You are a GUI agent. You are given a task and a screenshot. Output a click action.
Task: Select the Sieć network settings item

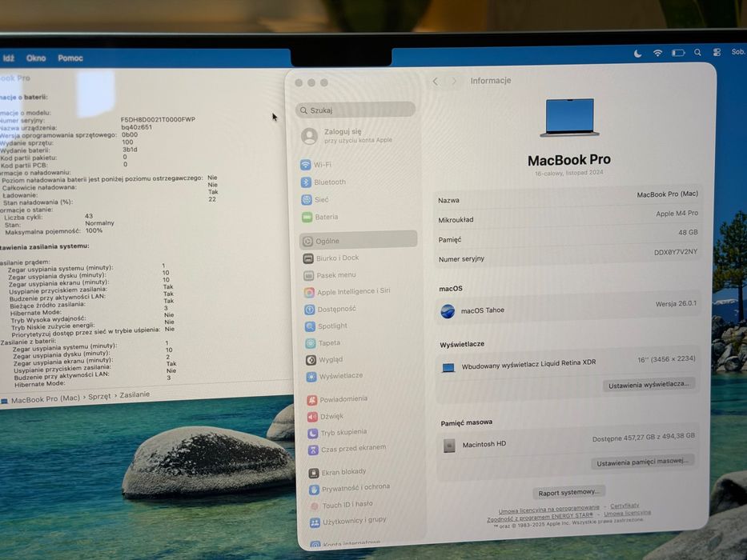315,199
